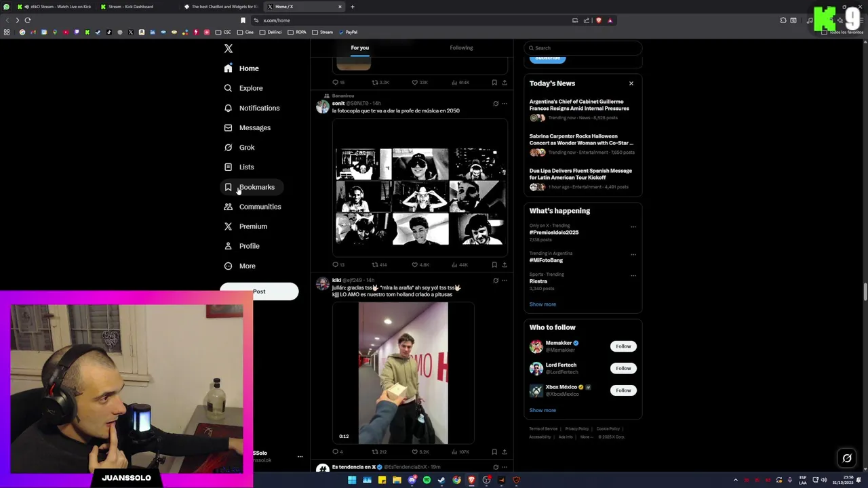
Task: Open Profile in the sidebar
Action: coord(242,246)
